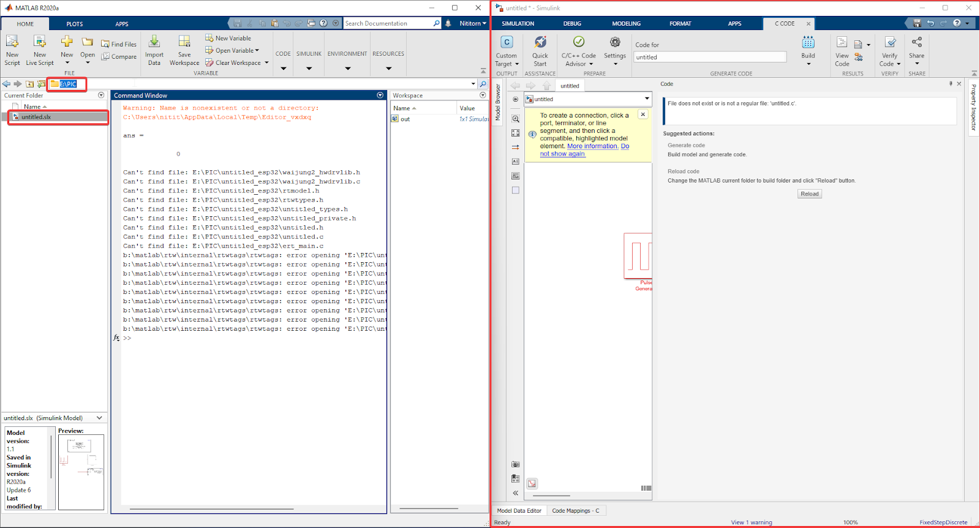Image resolution: width=980 pixels, height=528 pixels.
Task: Switch to the MATLAB APPS tab
Action: [122, 24]
